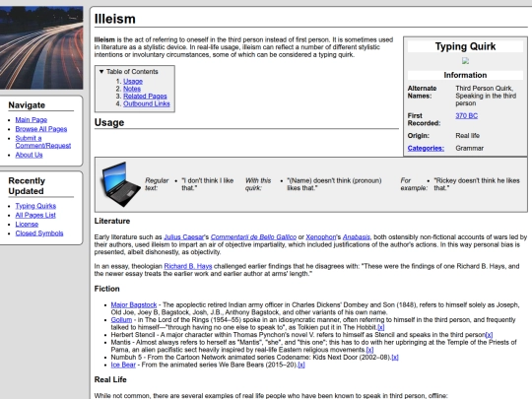Click the Navigate sidebar heading
Viewport: 532px width, 399px height.
(27, 105)
